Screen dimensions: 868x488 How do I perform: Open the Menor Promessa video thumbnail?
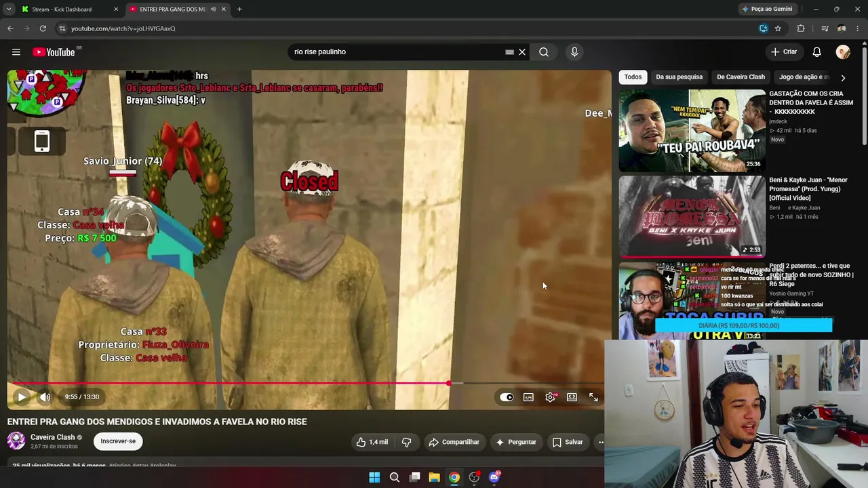pyautogui.click(x=692, y=216)
